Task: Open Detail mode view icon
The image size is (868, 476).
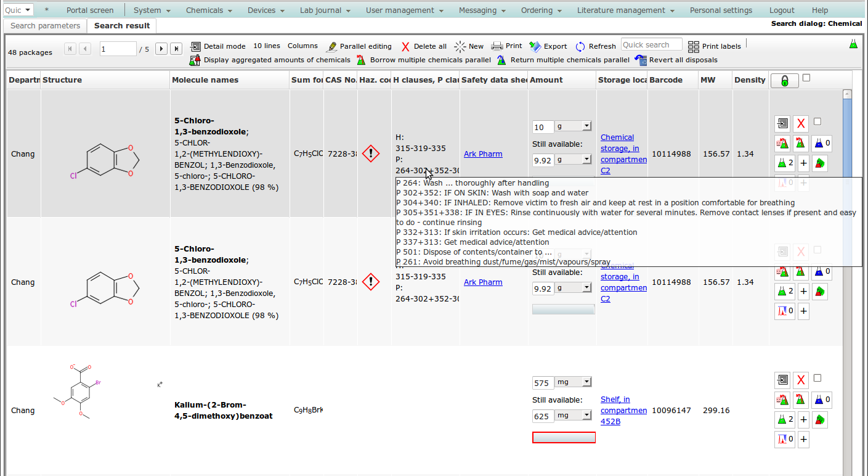Action: click(x=196, y=46)
